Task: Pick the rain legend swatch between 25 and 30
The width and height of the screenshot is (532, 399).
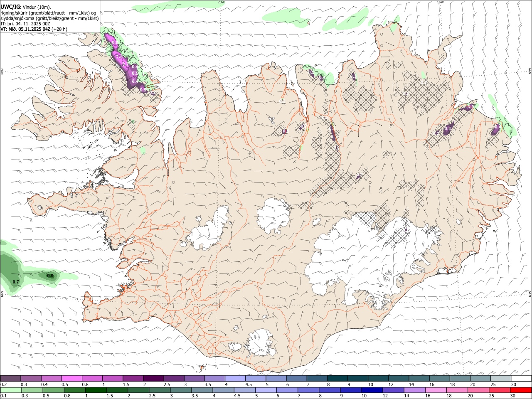Action: (499, 390)
